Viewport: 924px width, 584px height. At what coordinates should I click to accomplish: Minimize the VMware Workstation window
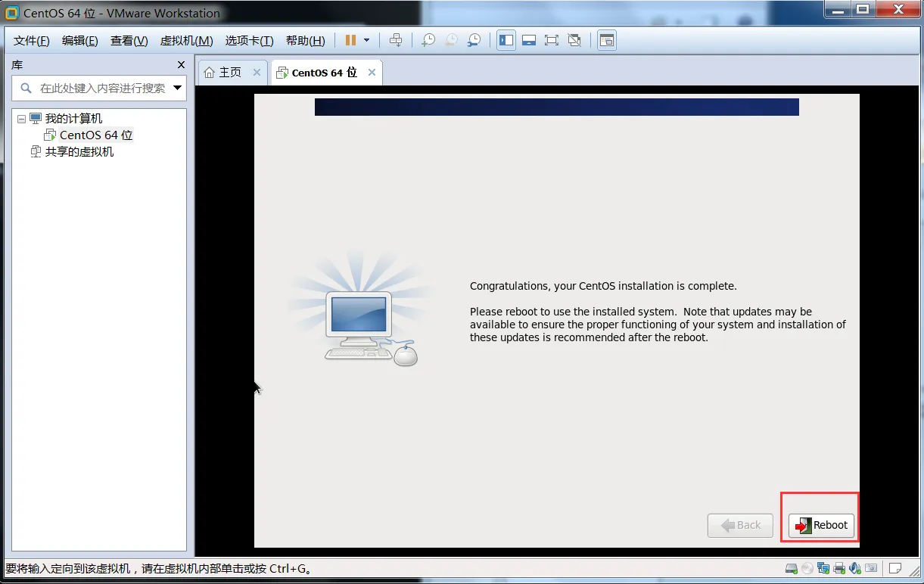point(836,8)
